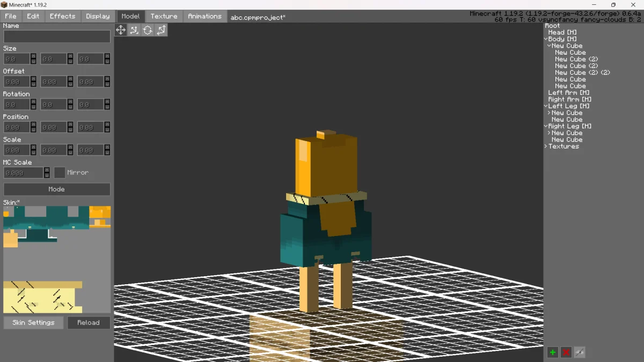Screen dimensions: 644x362
Task: Expand the New Cube group under Right Leg
Action: click(549, 133)
